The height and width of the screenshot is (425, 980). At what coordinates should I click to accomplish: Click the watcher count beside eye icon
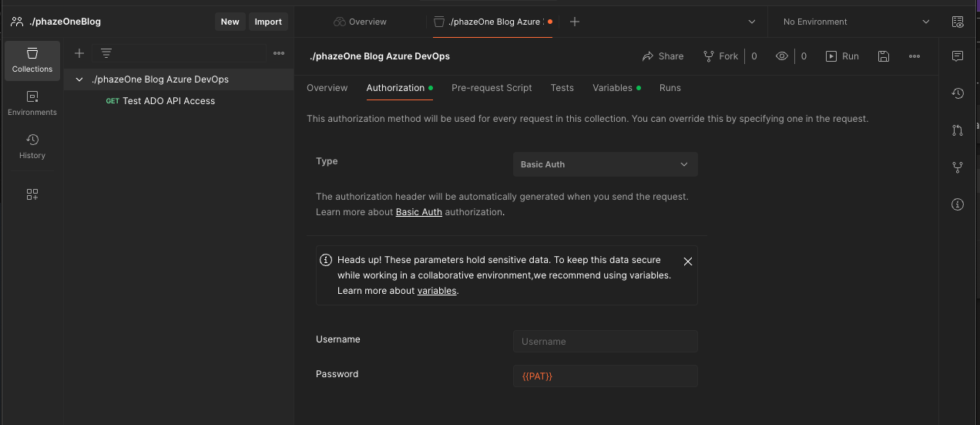tap(804, 56)
